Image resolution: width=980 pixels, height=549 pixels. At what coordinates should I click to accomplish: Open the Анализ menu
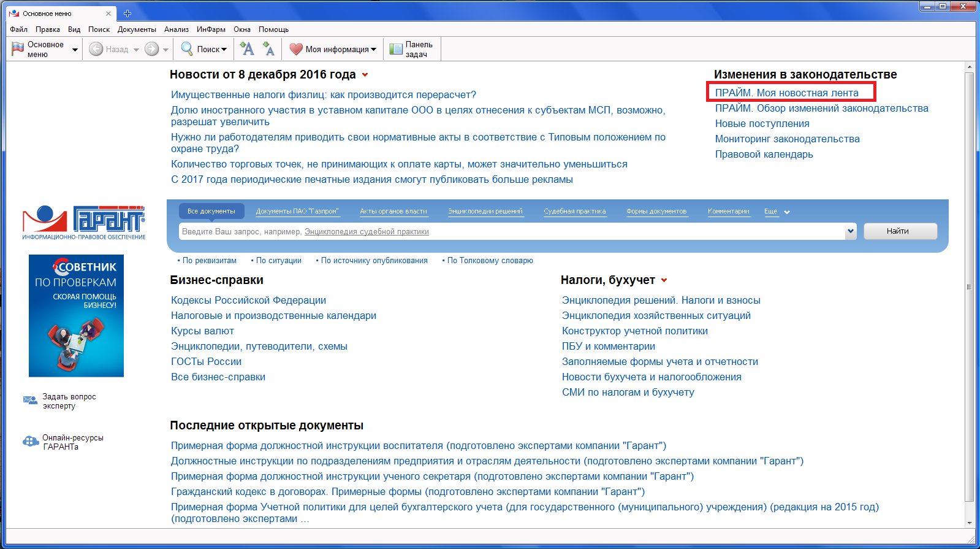tap(177, 29)
